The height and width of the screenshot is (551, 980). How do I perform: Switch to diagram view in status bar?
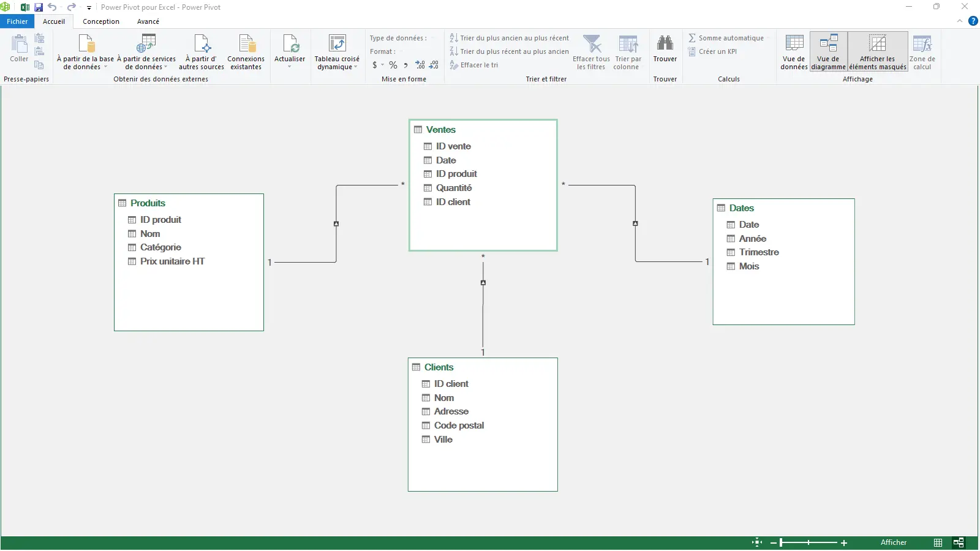tap(959, 542)
